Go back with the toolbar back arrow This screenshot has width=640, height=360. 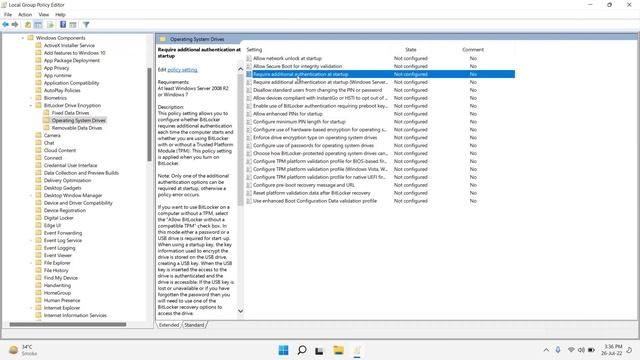(6, 24)
